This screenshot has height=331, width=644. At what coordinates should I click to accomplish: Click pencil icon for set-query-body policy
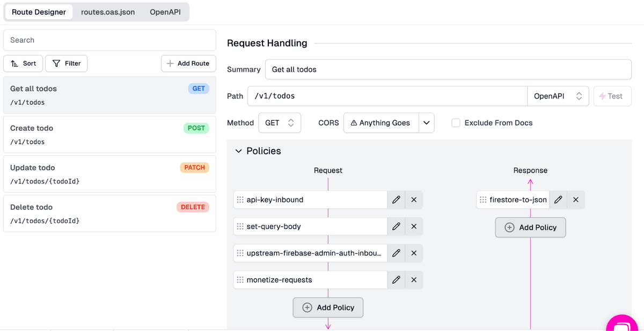click(396, 226)
